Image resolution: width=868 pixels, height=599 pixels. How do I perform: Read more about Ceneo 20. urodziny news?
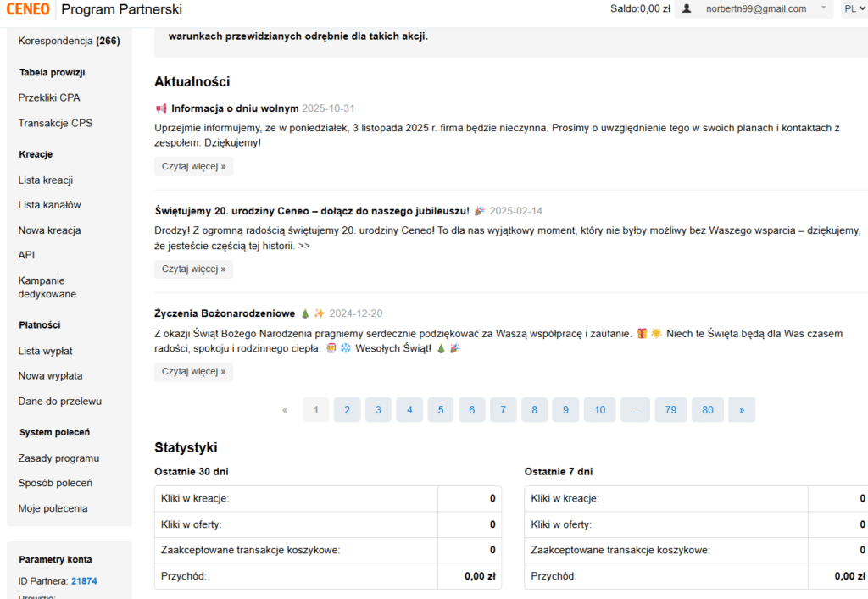pos(194,269)
